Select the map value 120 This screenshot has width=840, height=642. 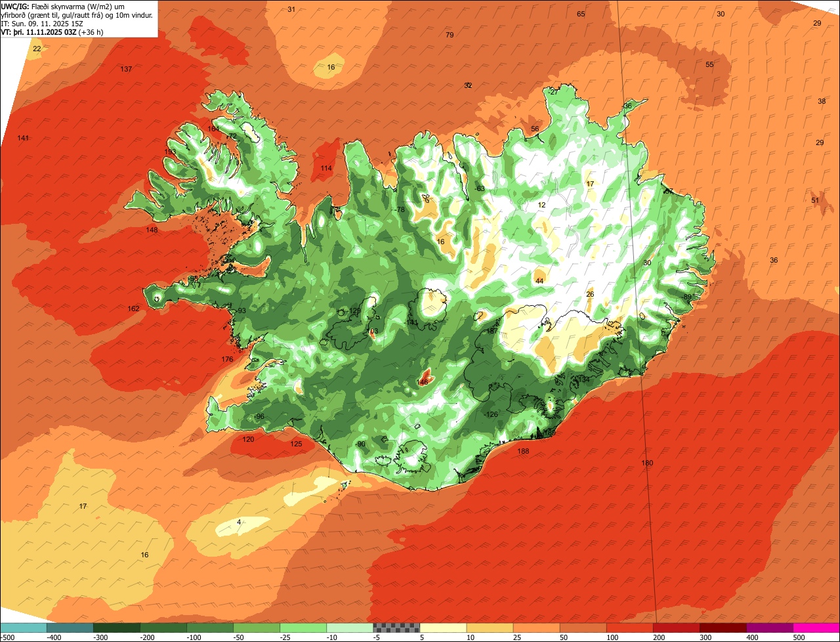click(248, 439)
